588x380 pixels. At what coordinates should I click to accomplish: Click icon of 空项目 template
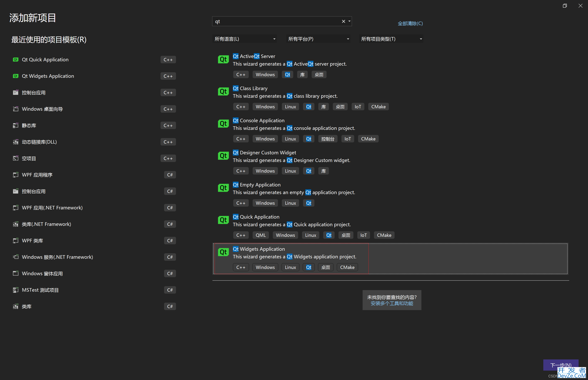click(15, 158)
